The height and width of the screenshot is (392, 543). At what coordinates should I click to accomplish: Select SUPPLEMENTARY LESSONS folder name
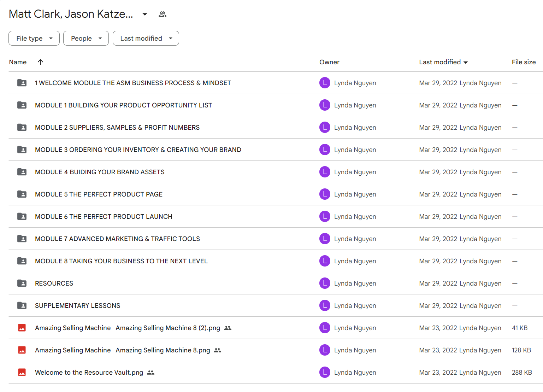click(x=77, y=306)
